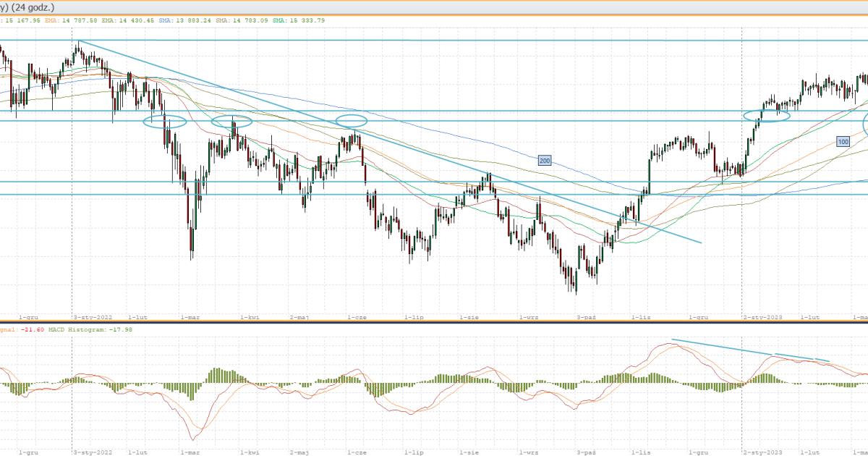
Task: Select the red -21.60 signal value
Action: click(x=33, y=329)
